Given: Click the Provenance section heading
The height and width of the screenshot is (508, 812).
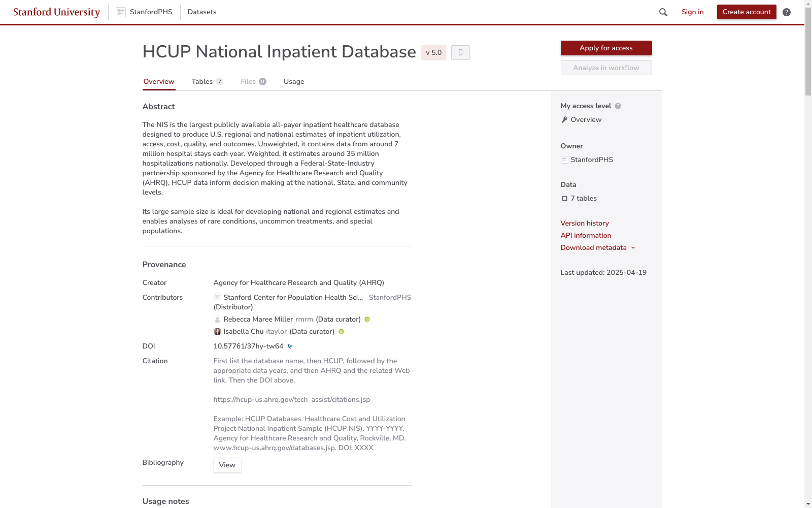Looking at the screenshot, I should [164, 265].
